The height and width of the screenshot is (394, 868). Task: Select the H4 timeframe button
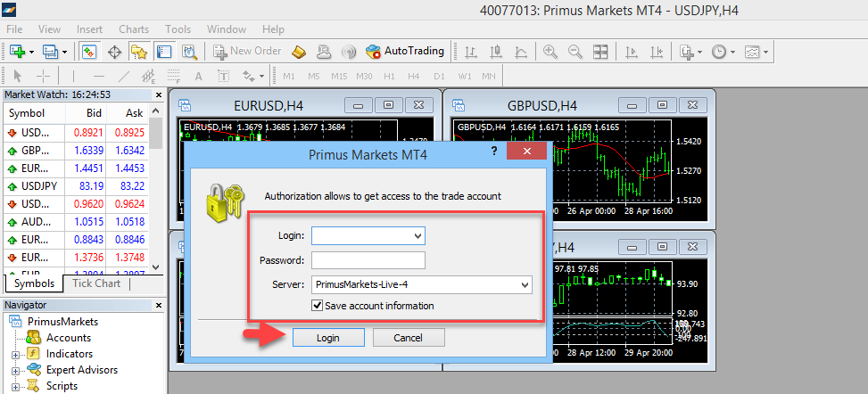[414, 76]
